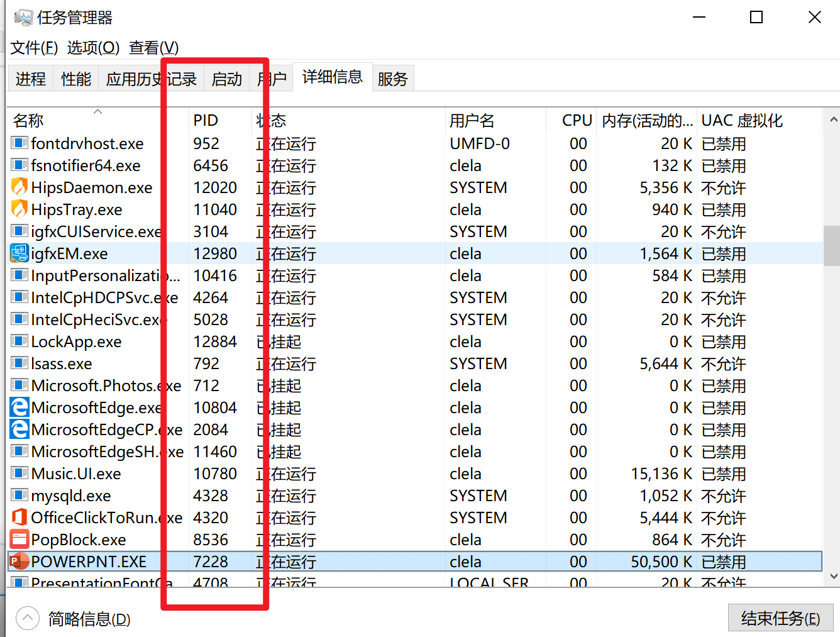Open the 选项(O) menu

click(93, 48)
